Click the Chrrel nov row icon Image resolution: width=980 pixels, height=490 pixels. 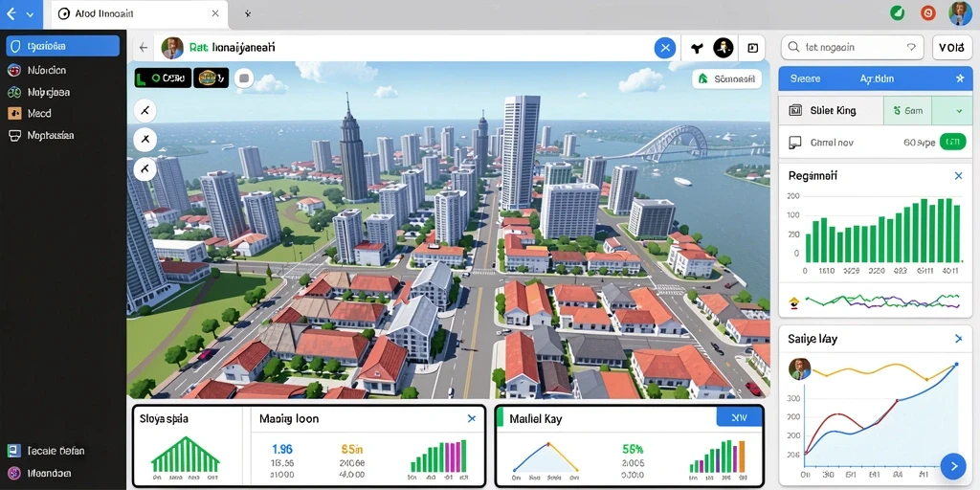coord(795,143)
